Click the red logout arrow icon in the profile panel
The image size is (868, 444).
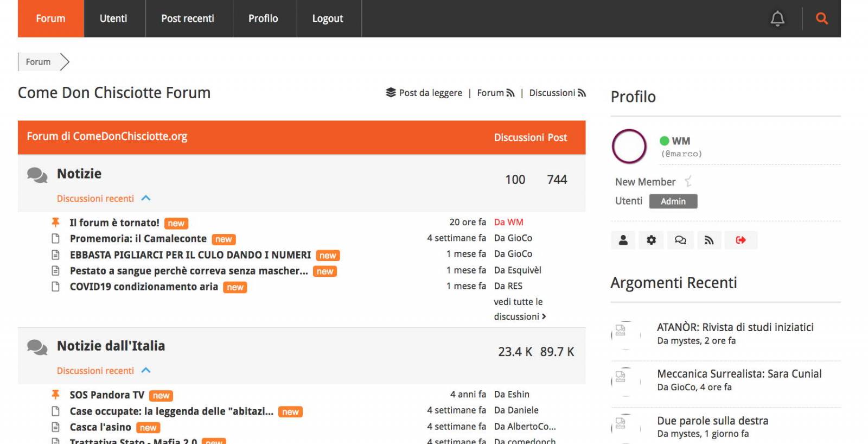(x=741, y=240)
